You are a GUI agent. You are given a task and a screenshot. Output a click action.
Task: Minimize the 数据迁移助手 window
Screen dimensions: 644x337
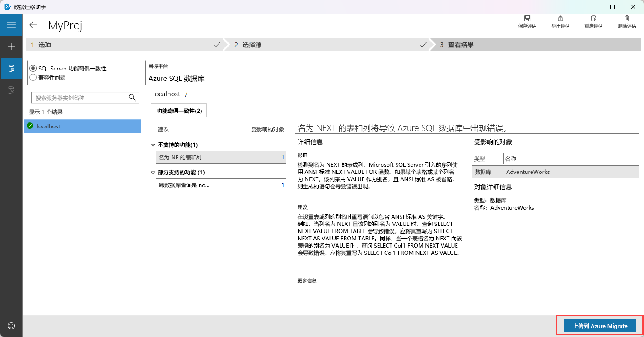[592, 7]
